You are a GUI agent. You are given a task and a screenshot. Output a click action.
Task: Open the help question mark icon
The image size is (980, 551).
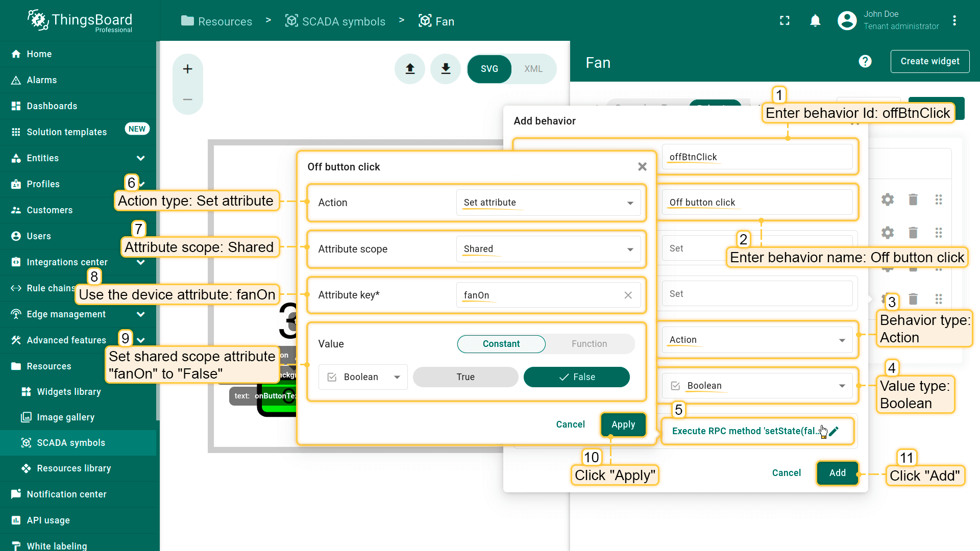click(x=865, y=62)
